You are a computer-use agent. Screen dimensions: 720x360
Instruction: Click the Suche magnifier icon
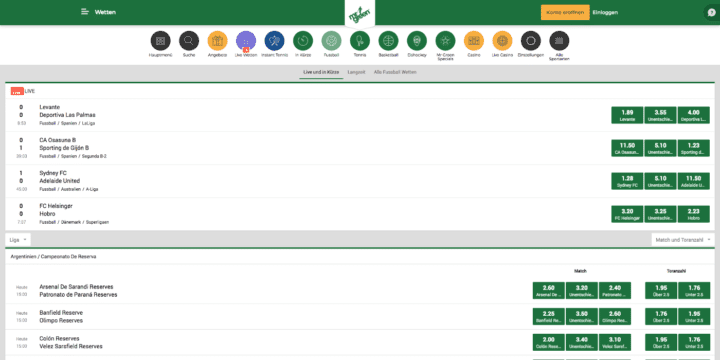189,41
